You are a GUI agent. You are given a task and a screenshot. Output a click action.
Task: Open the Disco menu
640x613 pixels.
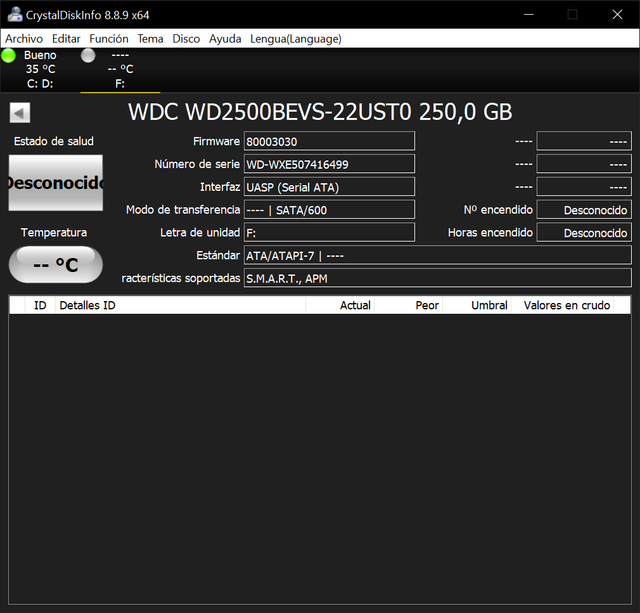tap(186, 39)
